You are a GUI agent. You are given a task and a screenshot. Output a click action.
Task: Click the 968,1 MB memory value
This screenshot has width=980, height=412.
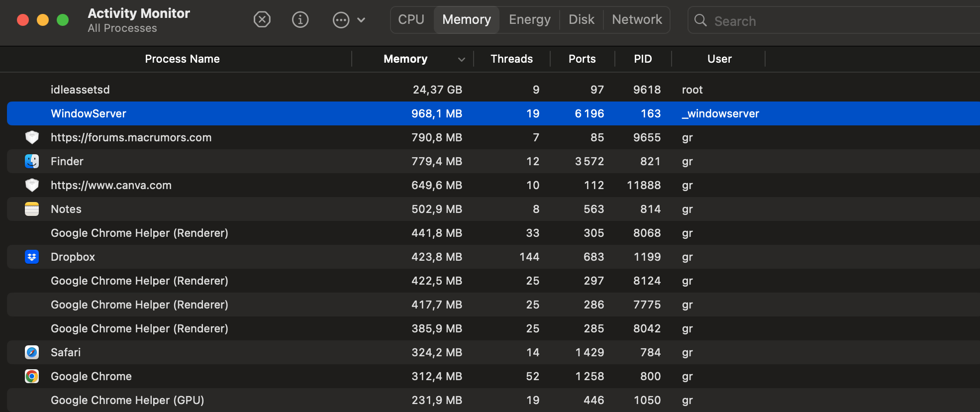click(x=437, y=113)
